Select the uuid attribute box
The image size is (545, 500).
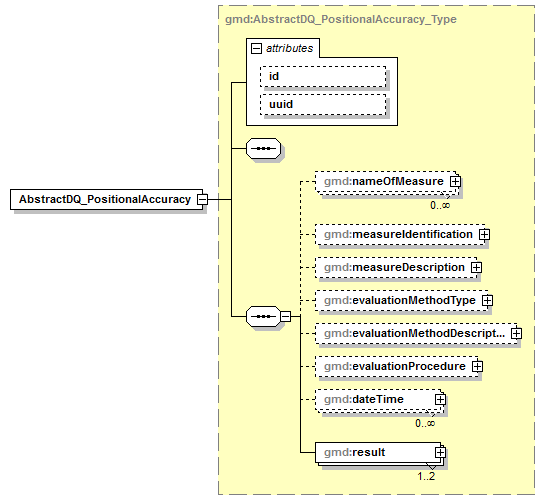pyautogui.click(x=323, y=105)
